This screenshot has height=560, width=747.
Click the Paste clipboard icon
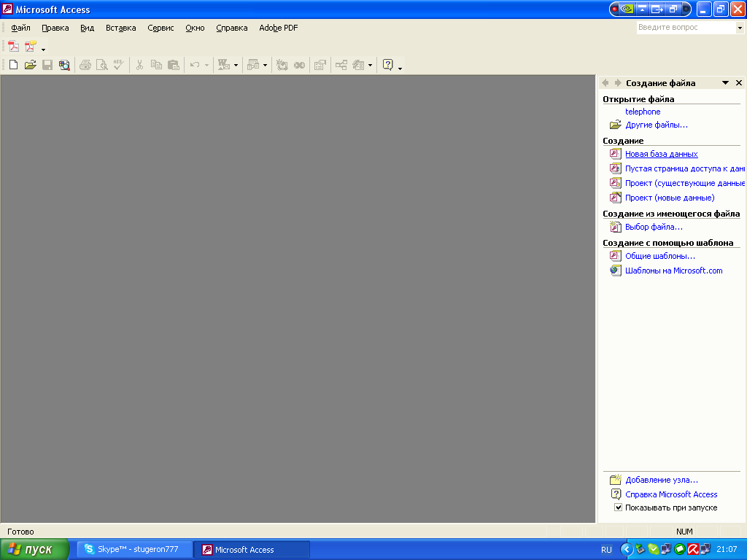pyautogui.click(x=174, y=65)
